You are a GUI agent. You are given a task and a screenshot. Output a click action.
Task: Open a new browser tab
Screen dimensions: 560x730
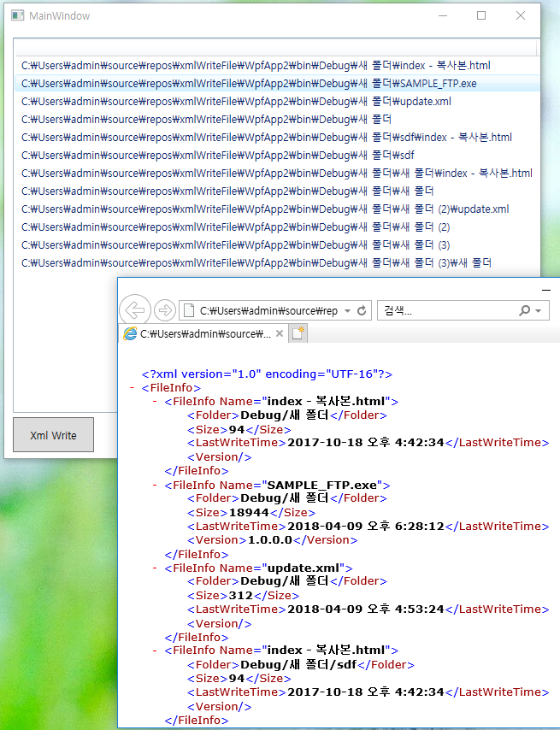click(298, 333)
